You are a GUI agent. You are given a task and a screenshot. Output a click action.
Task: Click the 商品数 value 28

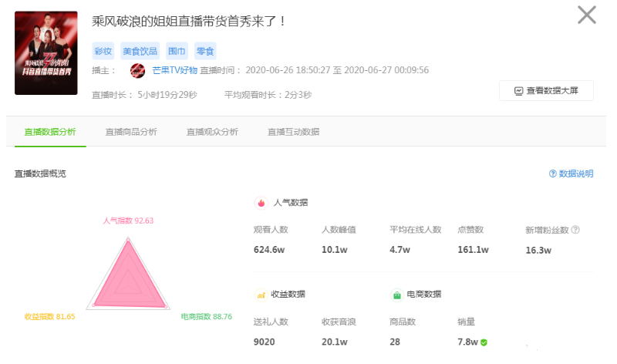click(x=395, y=342)
